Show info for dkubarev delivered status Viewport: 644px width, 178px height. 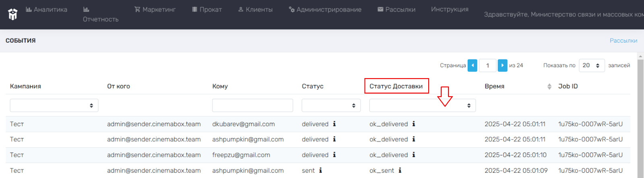coord(334,124)
